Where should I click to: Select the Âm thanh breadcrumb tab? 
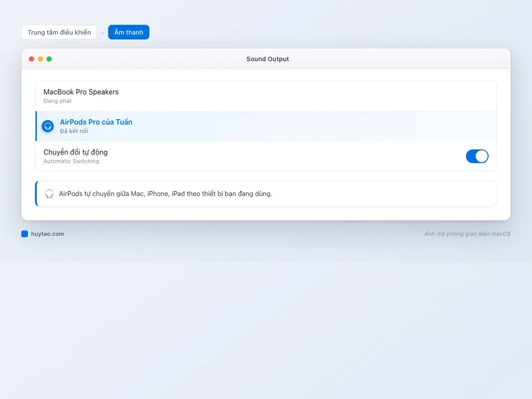pos(129,32)
